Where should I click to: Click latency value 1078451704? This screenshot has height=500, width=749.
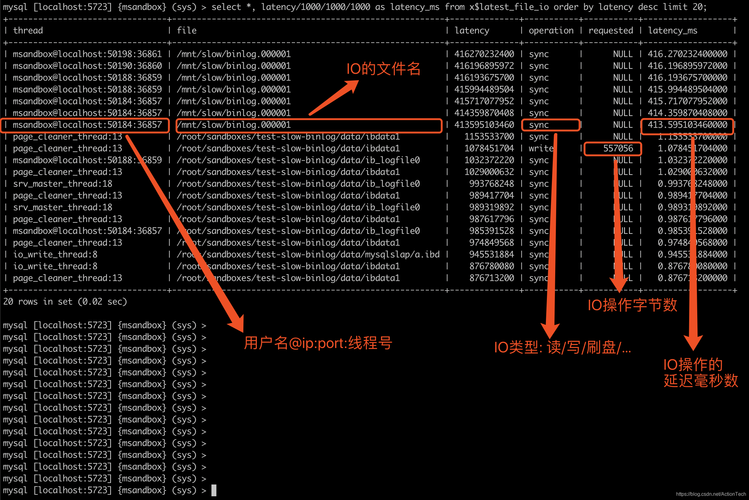point(489,148)
